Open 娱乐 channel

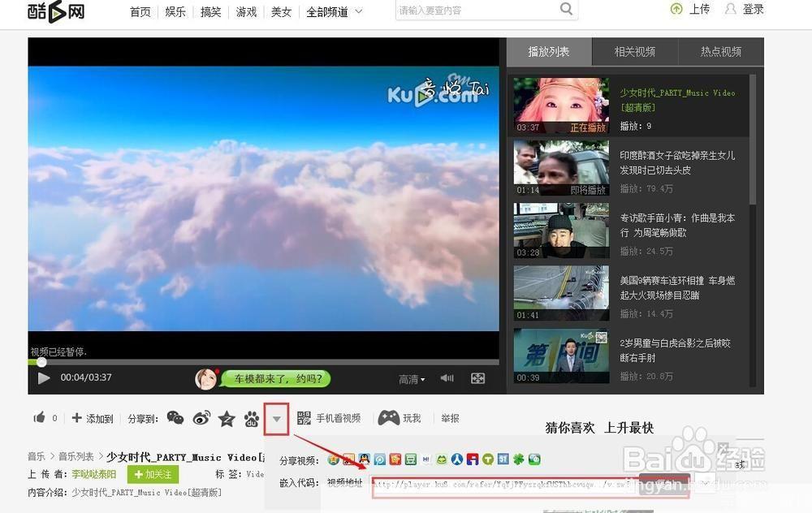175,11
